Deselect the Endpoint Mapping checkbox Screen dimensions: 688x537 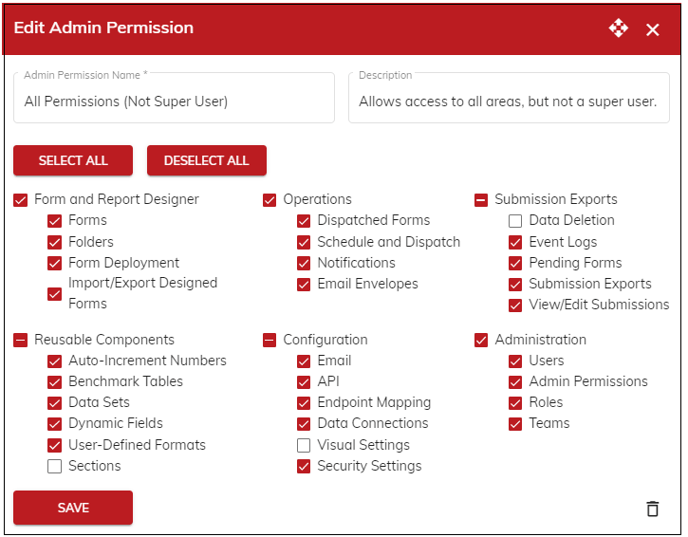coord(304,403)
